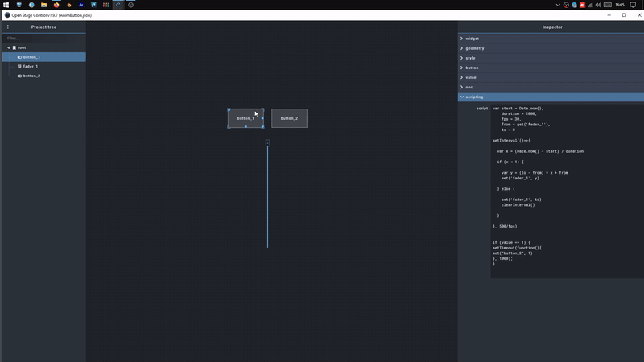Click the root bookmark icon in tree
Screen dimensions: 644x362
(14, 47)
